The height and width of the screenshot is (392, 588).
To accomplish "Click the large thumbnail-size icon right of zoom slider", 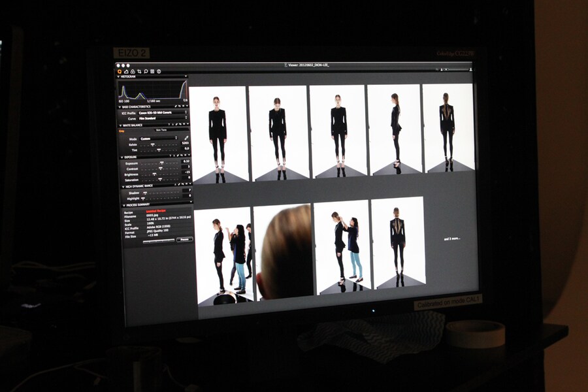I will pos(471,69).
